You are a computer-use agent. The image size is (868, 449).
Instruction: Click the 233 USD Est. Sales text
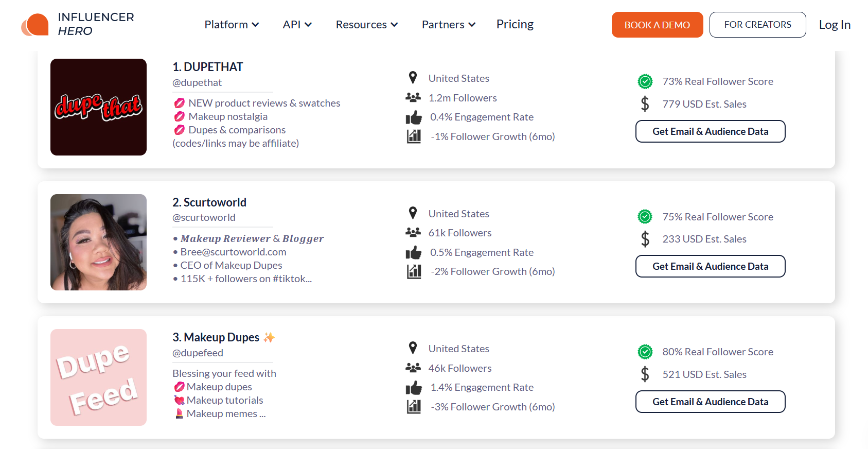(704, 239)
